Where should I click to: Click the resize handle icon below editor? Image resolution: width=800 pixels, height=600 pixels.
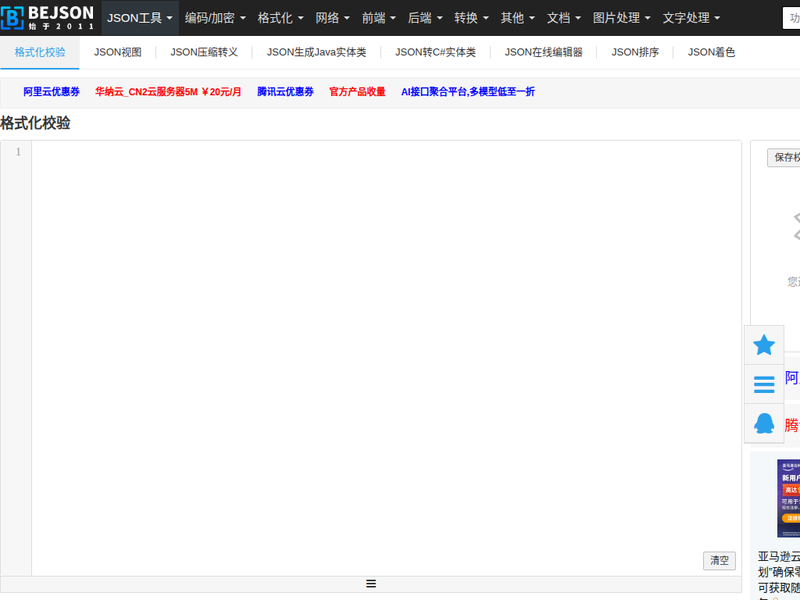tap(370, 584)
